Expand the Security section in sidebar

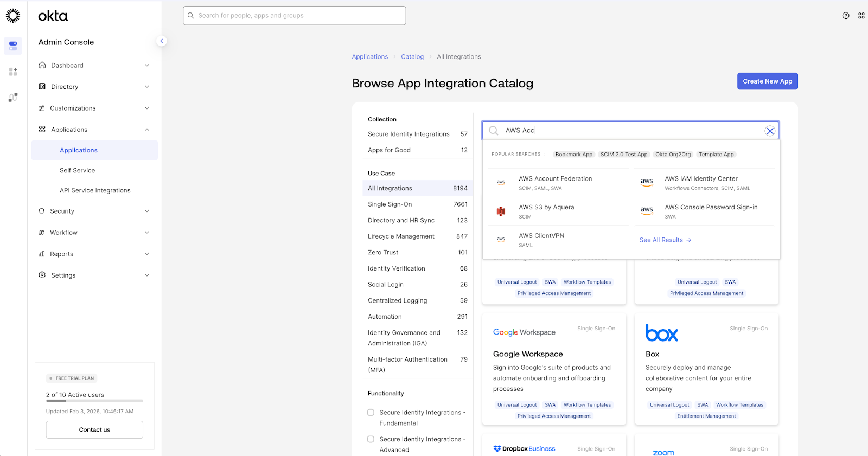pos(62,211)
